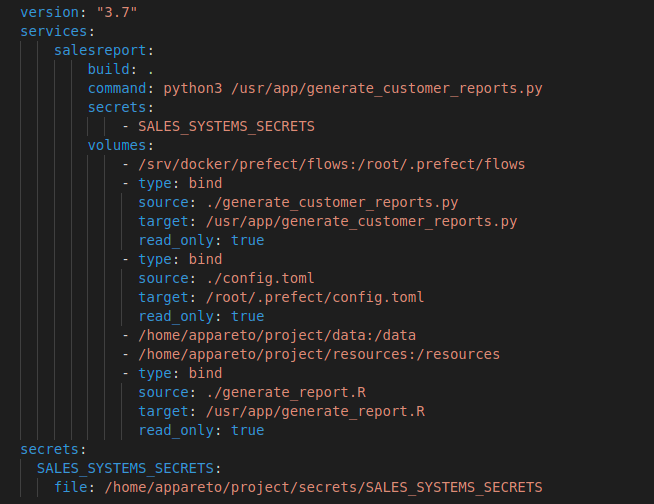Click the /srv/docker/prefect/flows volume mapping
Viewport: 654px width, 504px height.
pyautogui.click(x=331, y=164)
